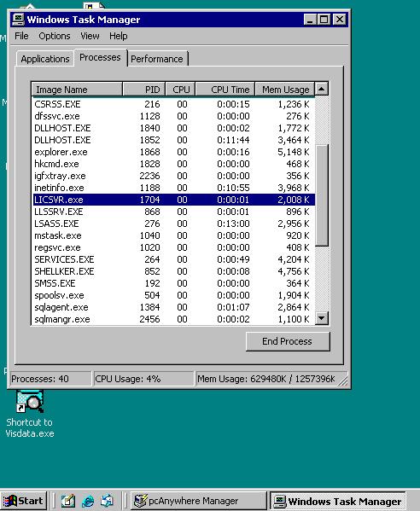Open the File menu
Image resolution: width=420 pixels, height=511 pixels.
click(21, 36)
